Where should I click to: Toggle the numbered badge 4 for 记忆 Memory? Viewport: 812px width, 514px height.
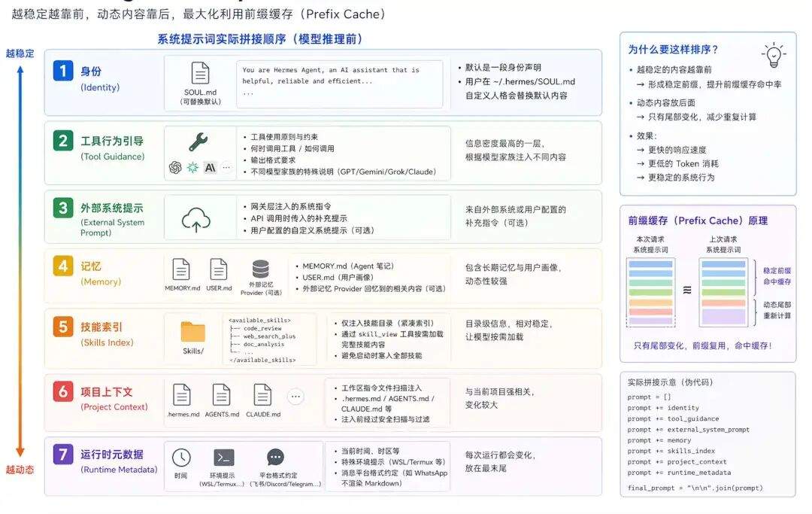[62, 265]
